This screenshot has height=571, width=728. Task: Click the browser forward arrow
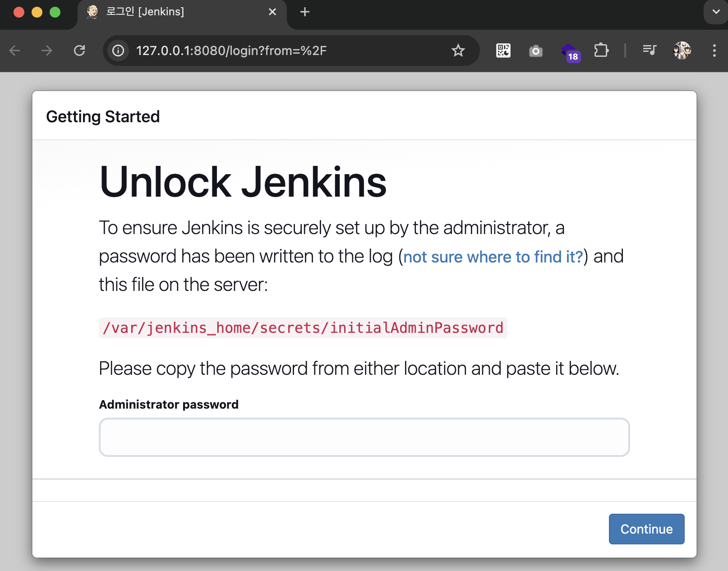[46, 51]
